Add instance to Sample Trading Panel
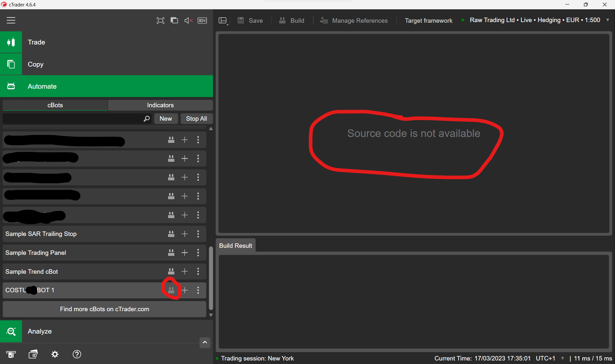Viewport: 615px width, 364px height. (x=184, y=253)
